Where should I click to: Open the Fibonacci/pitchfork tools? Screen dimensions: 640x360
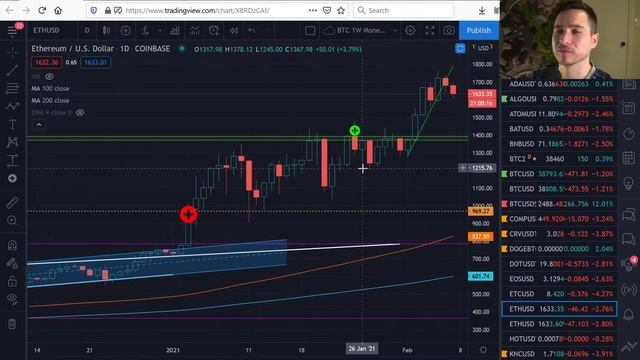point(12,88)
